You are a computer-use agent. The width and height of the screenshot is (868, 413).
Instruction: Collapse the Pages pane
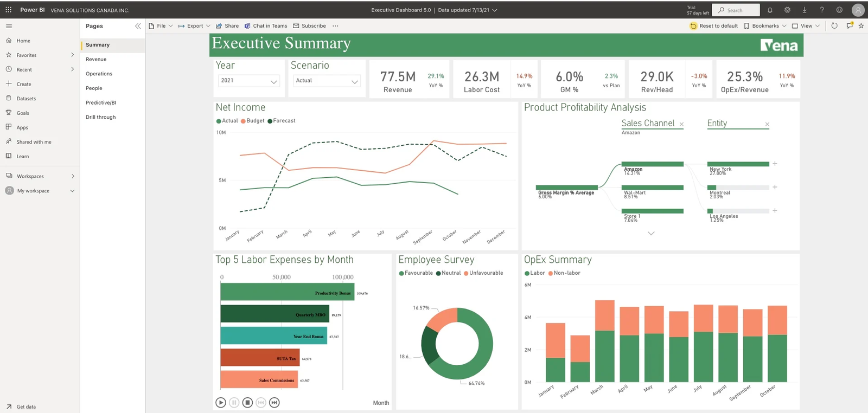tap(138, 26)
